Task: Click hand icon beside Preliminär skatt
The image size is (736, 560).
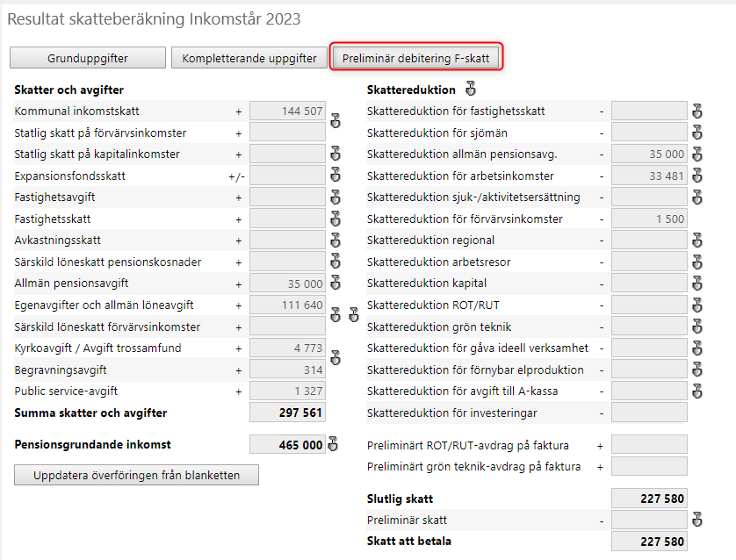Action: click(x=697, y=520)
